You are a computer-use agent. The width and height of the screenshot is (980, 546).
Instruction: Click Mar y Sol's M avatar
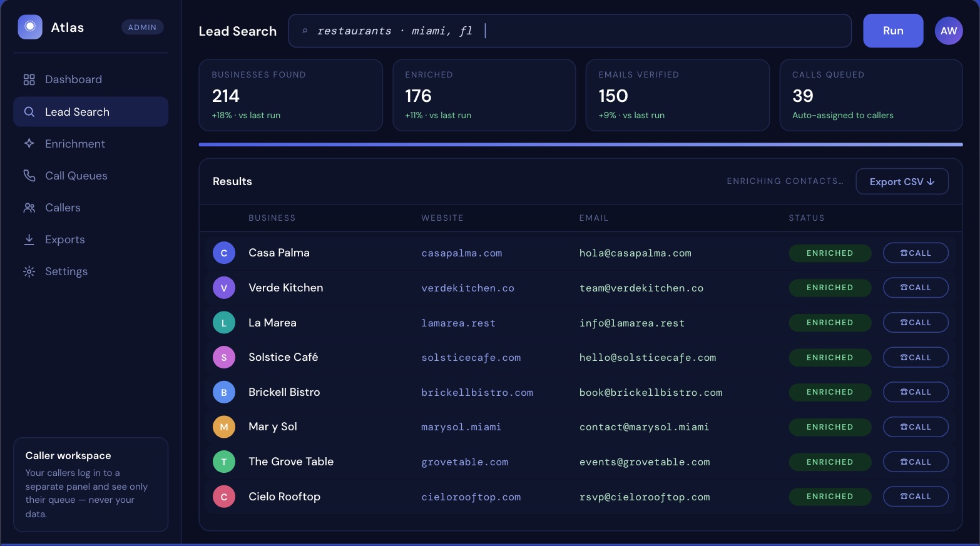[x=224, y=427]
